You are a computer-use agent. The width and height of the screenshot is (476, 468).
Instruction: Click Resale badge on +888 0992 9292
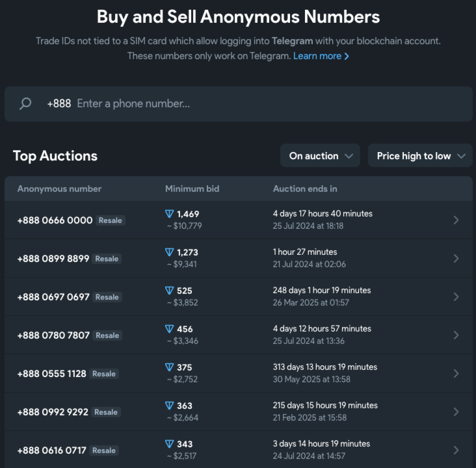[x=106, y=412]
